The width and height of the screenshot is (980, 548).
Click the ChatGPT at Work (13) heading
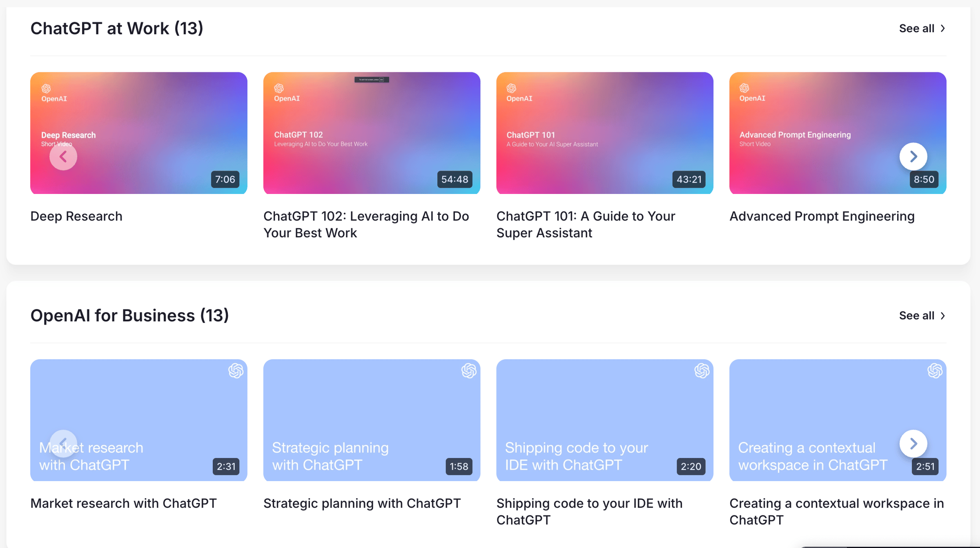[117, 29]
